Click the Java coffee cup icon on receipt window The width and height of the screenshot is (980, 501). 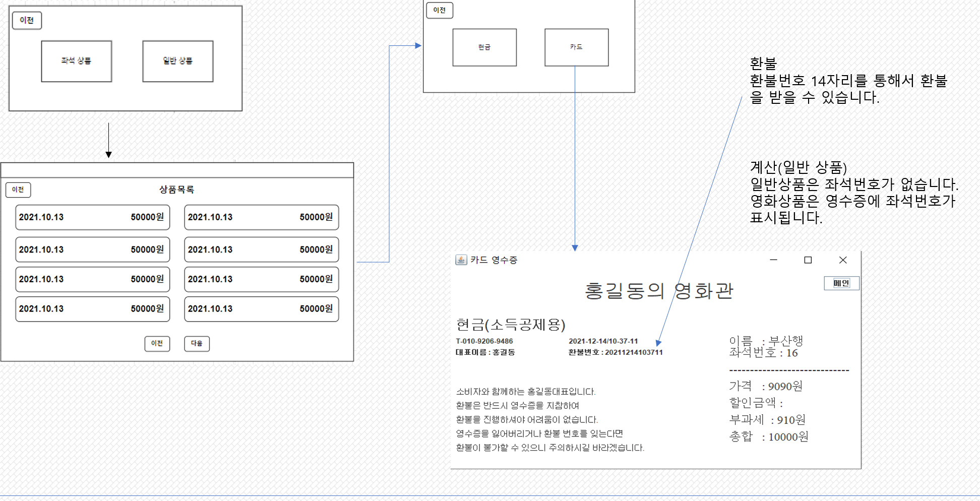[460, 261]
